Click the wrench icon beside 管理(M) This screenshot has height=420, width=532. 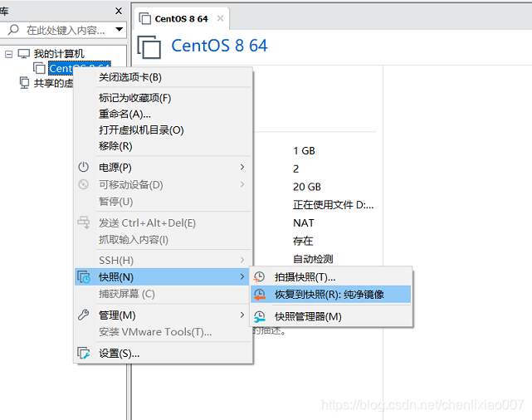[x=84, y=315]
